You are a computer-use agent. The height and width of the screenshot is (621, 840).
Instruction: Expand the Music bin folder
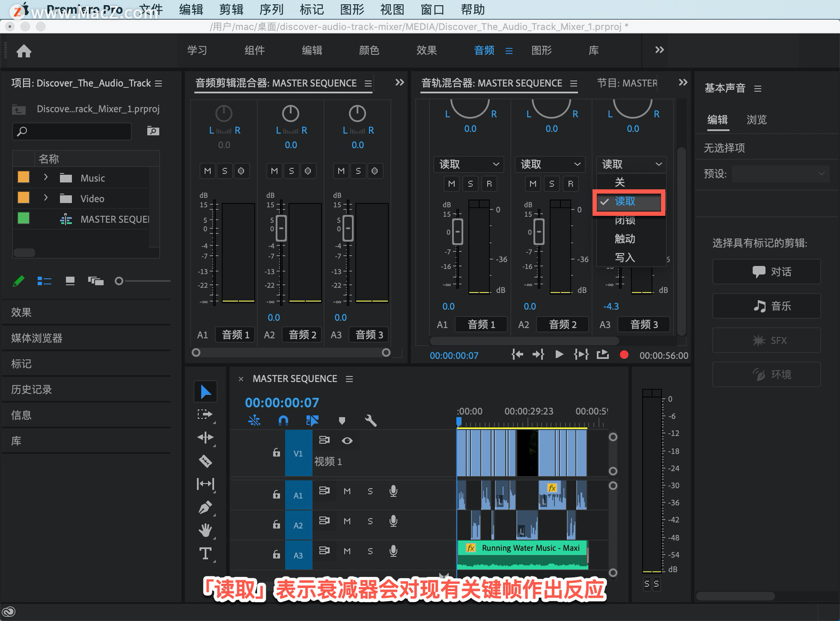click(x=45, y=177)
